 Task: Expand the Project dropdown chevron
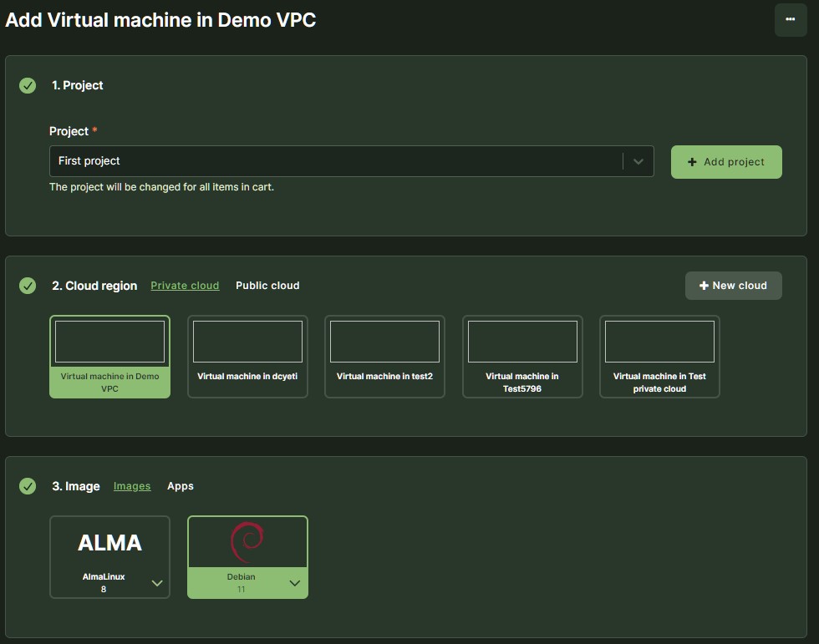coord(638,161)
